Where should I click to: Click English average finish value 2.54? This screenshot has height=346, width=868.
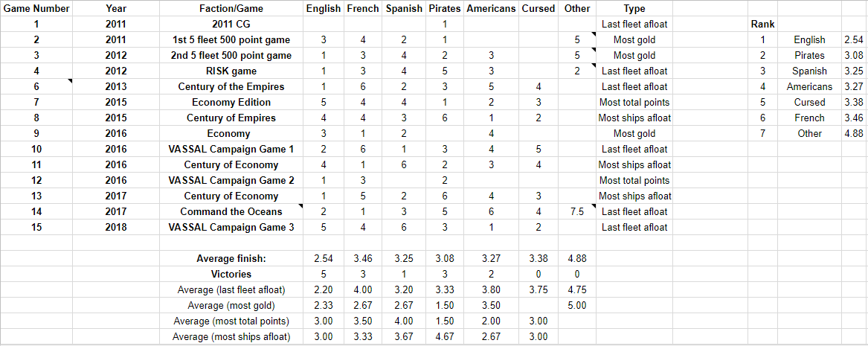pyautogui.click(x=324, y=258)
